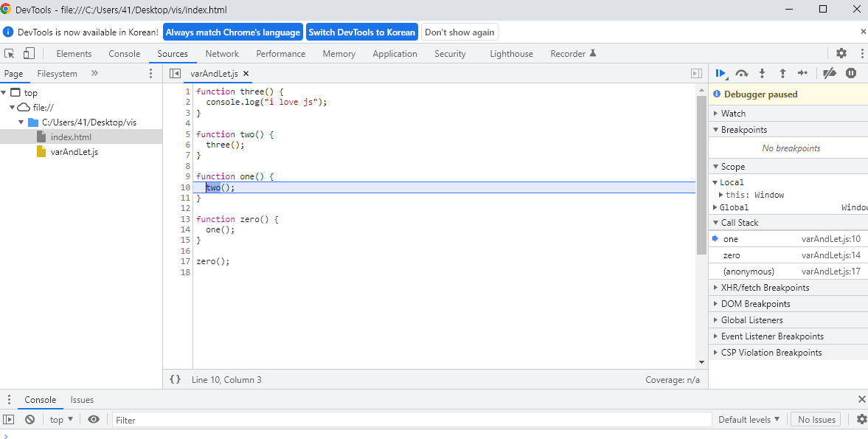Click the Step arrow icon

[802, 73]
